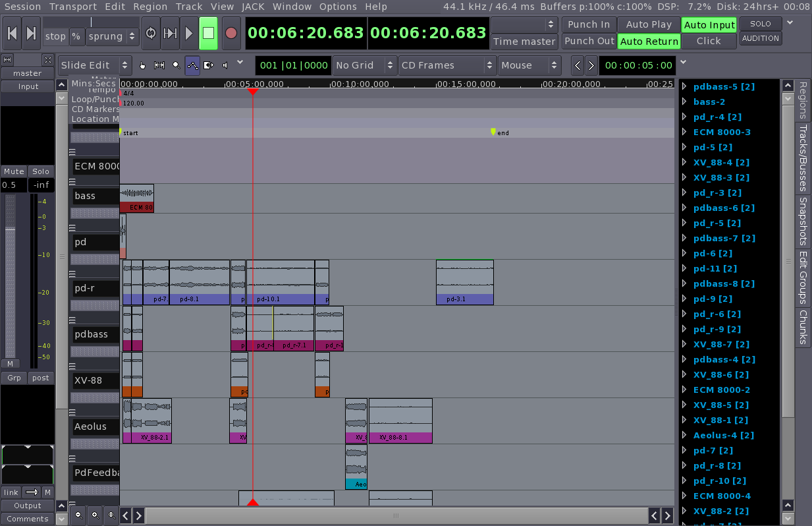The image size is (812, 526).
Task: Disable the Auto Return toggle
Action: [x=649, y=41]
